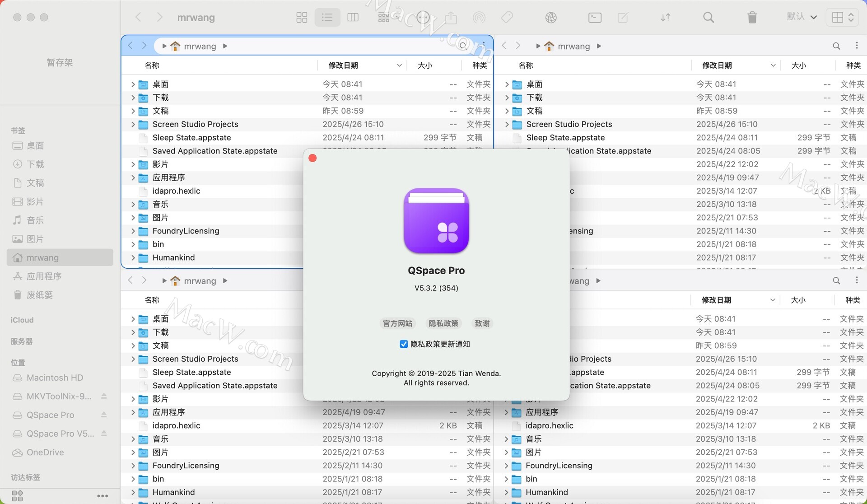
Task: Open 修改日期 column chevron in top-right pane
Action: 773,65
